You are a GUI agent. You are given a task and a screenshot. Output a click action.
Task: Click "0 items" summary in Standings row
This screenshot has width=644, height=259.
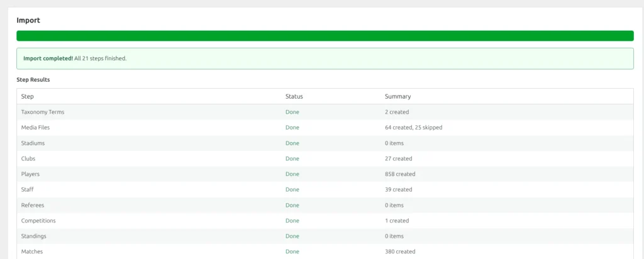coord(394,236)
